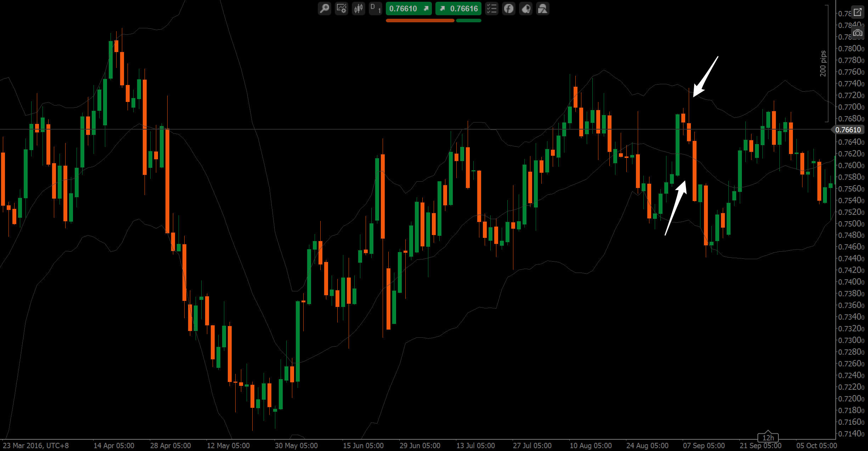Viewport: 868px width, 451px height.
Task: Click the 0.71400 price axis label
Action: [x=851, y=434]
